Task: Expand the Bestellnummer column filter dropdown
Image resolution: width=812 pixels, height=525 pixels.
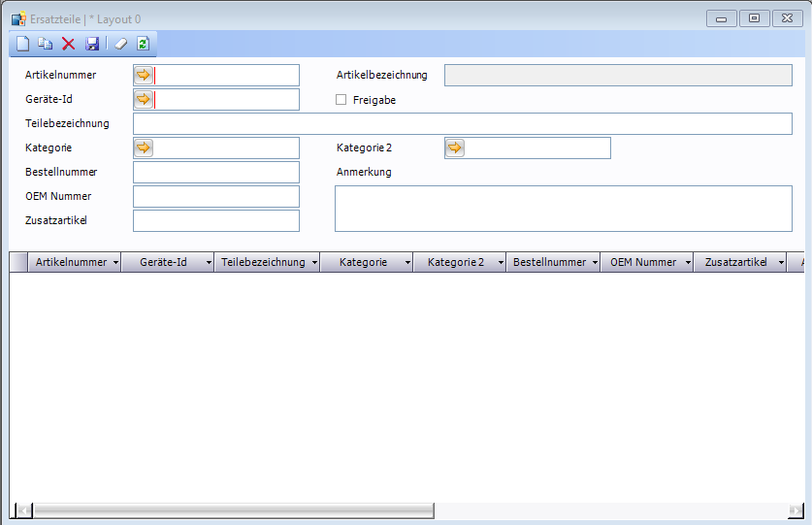Action: coord(593,263)
